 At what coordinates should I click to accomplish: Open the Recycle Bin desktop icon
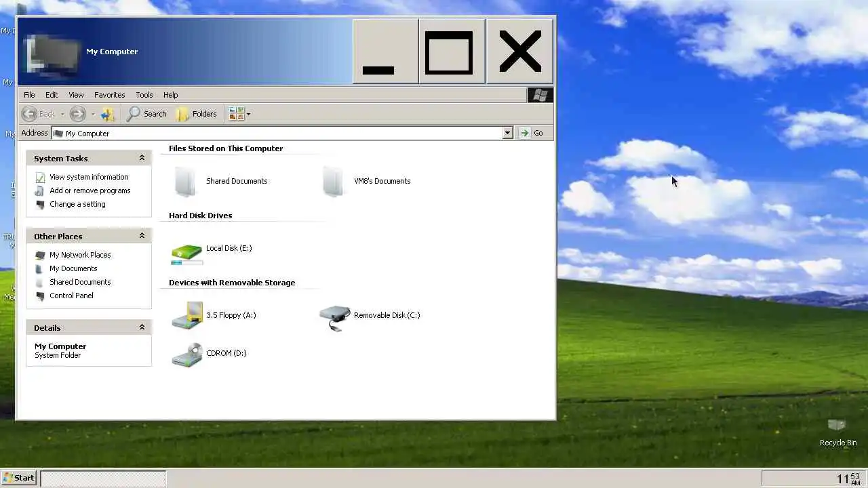(x=837, y=425)
